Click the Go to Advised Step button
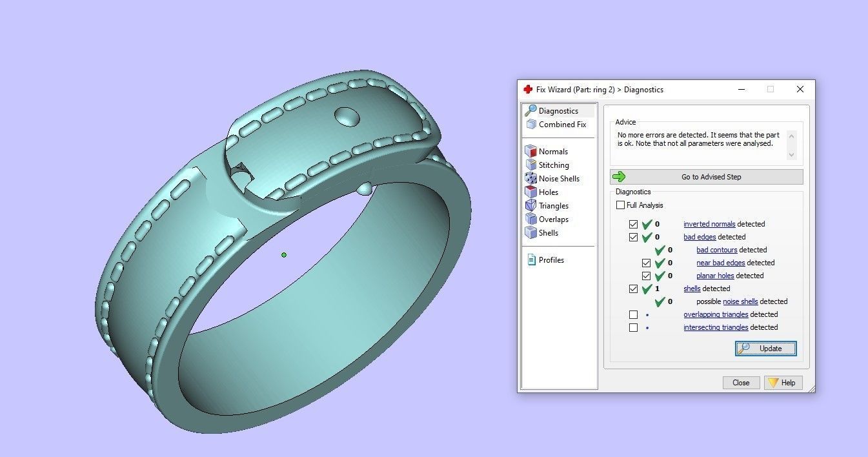Image resolution: width=868 pixels, height=457 pixels. pyautogui.click(x=707, y=177)
